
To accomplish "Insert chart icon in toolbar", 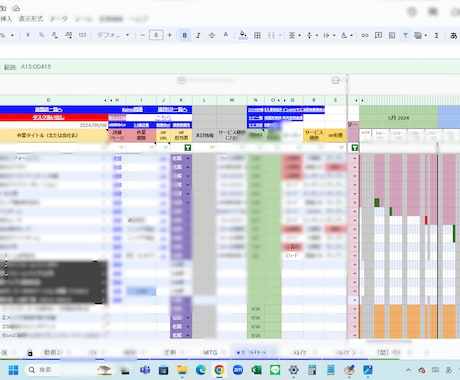I will (x=392, y=35).
